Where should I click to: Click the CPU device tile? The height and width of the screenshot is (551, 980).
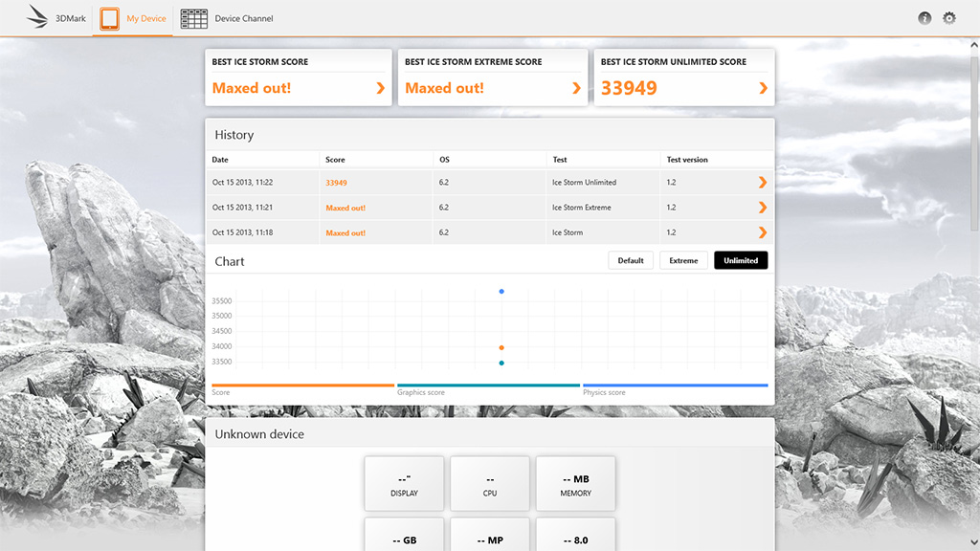(490, 483)
